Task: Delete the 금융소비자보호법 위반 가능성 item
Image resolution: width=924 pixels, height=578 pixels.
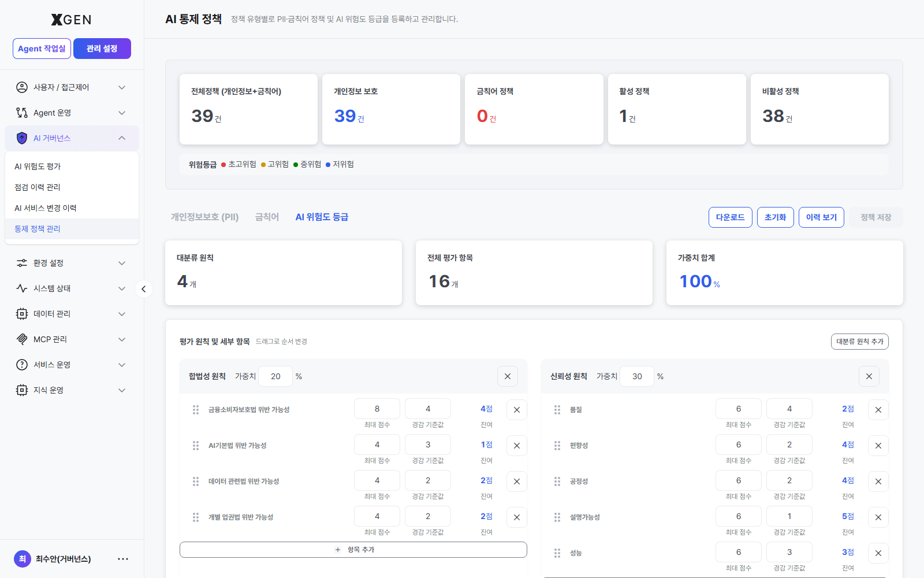Action: (x=517, y=410)
